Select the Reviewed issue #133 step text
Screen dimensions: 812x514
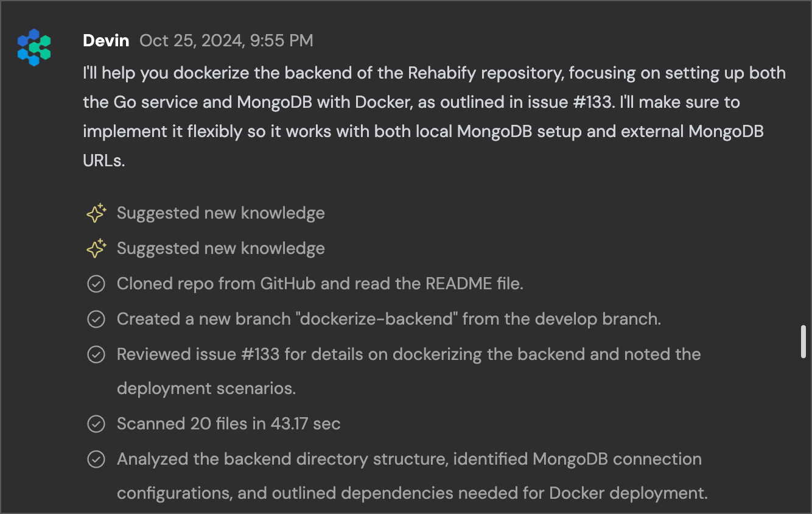click(x=409, y=371)
